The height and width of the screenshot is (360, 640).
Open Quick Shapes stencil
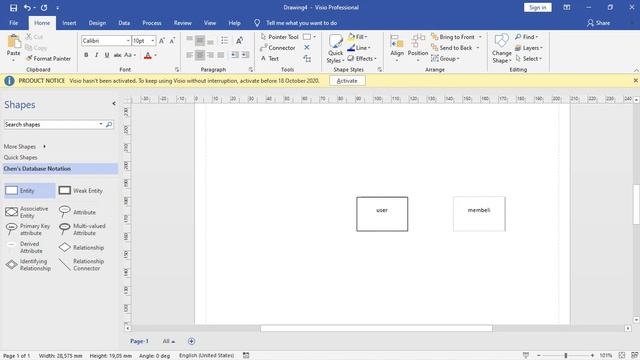point(20,157)
